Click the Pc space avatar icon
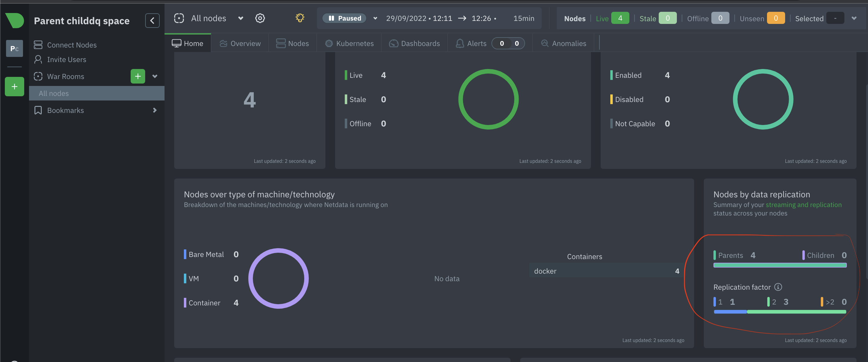868x362 pixels. pyautogui.click(x=14, y=49)
